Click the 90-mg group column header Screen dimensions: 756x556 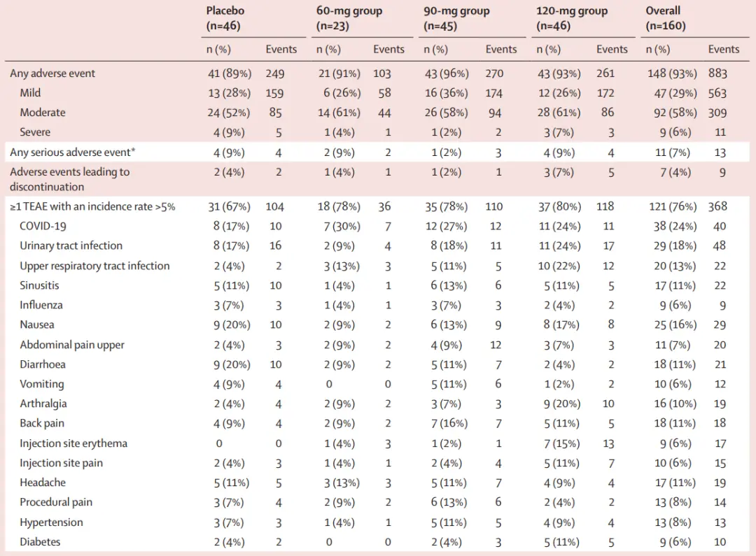(x=456, y=19)
